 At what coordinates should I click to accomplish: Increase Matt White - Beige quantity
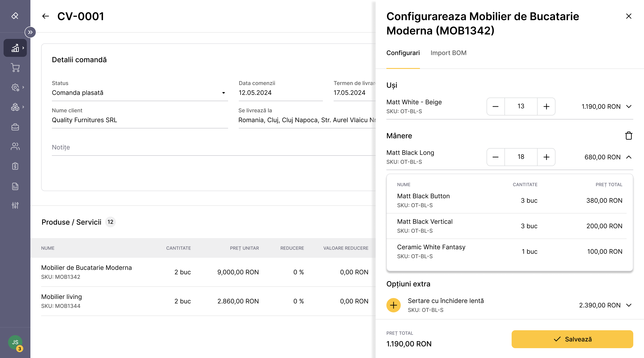(x=546, y=107)
